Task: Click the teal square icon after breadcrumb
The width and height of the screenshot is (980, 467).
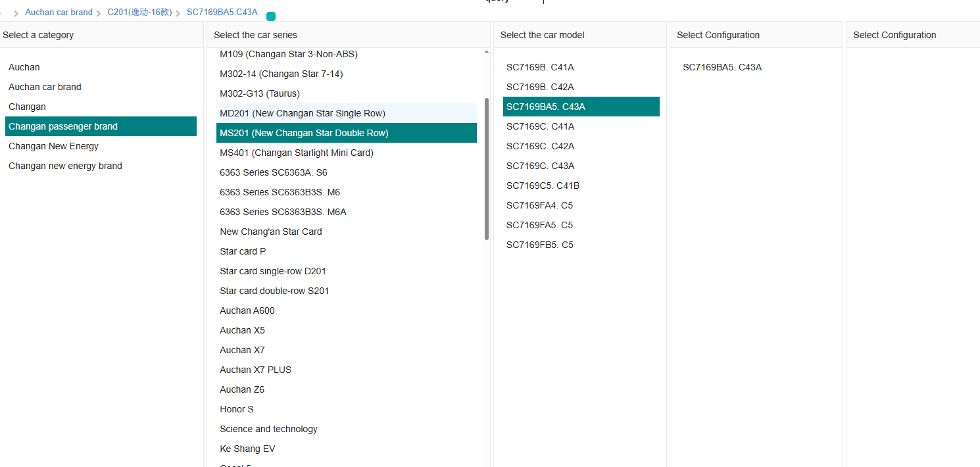Action: pos(271,16)
